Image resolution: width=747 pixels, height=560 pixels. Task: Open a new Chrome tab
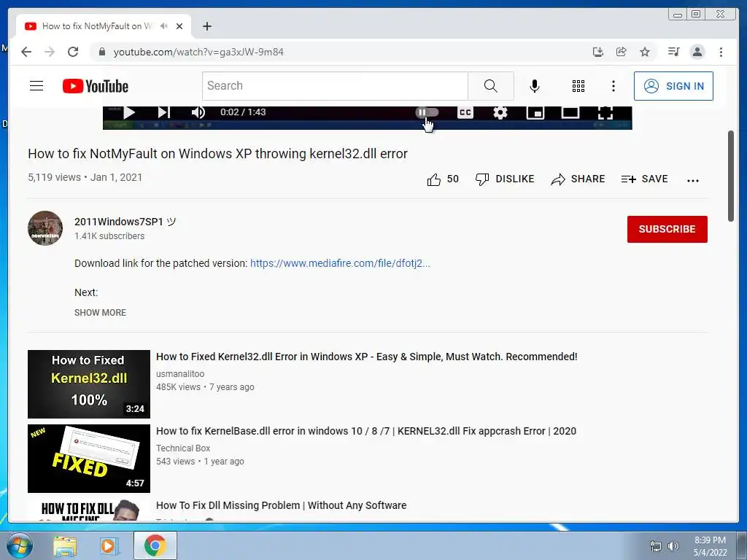(x=206, y=26)
